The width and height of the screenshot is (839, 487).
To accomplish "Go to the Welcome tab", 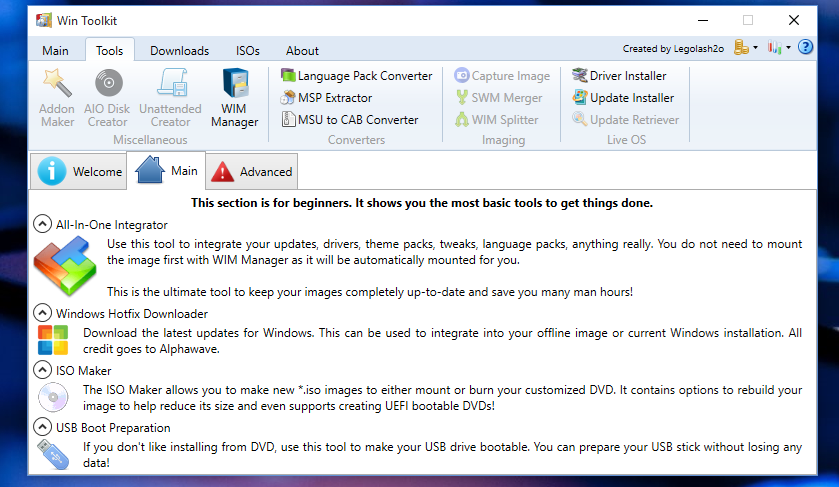I will 80,171.
